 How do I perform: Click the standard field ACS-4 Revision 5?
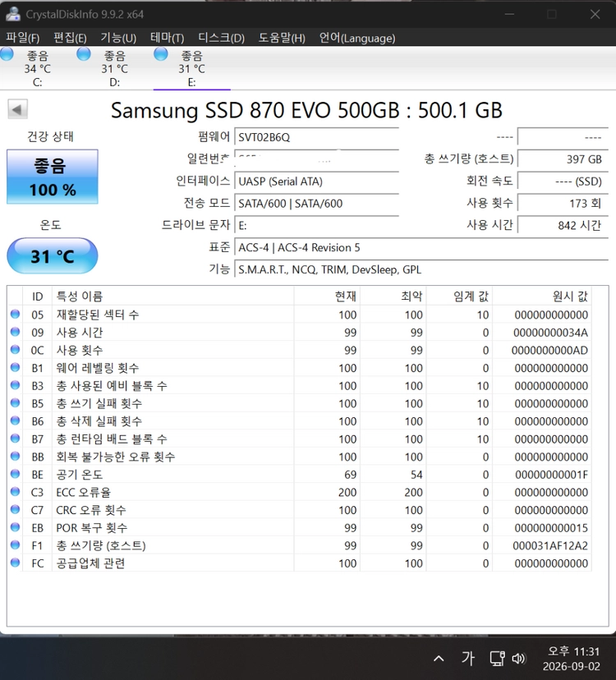(421, 248)
